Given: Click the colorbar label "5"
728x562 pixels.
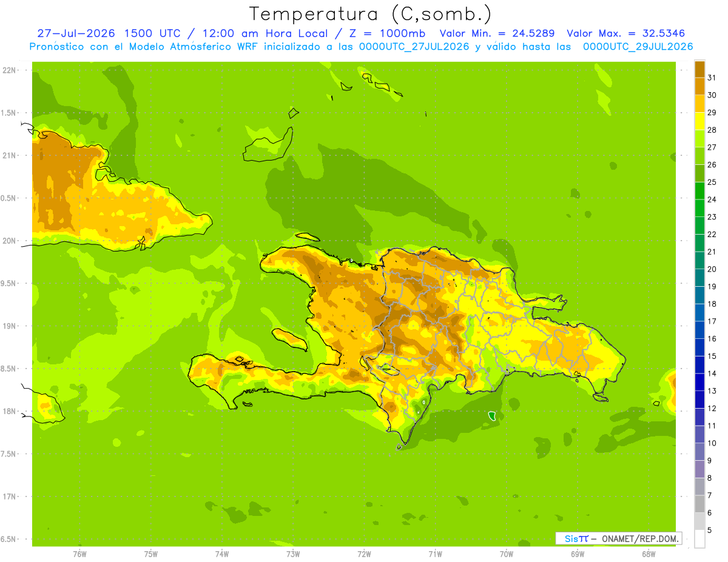Looking at the screenshot, I should pyautogui.click(x=709, y=530).
